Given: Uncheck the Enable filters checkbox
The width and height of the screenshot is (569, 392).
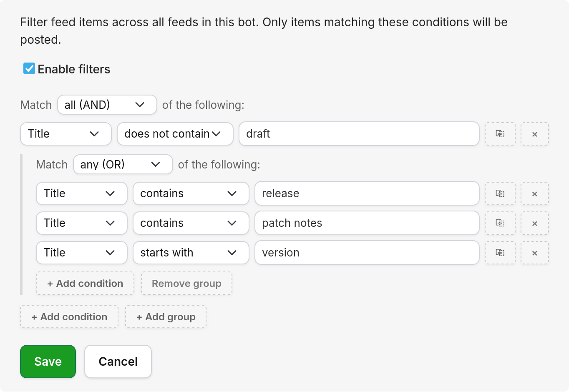Looking at the screenshot, I should (29, 68).
